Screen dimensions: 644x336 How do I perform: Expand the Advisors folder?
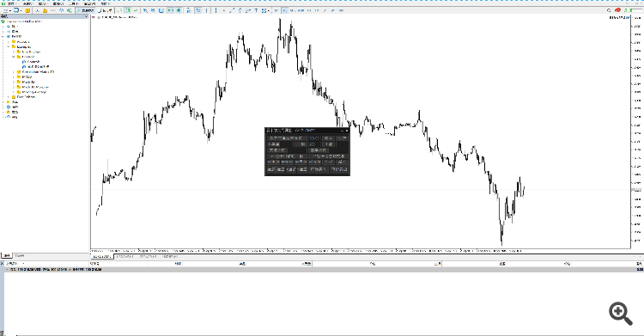9,42
